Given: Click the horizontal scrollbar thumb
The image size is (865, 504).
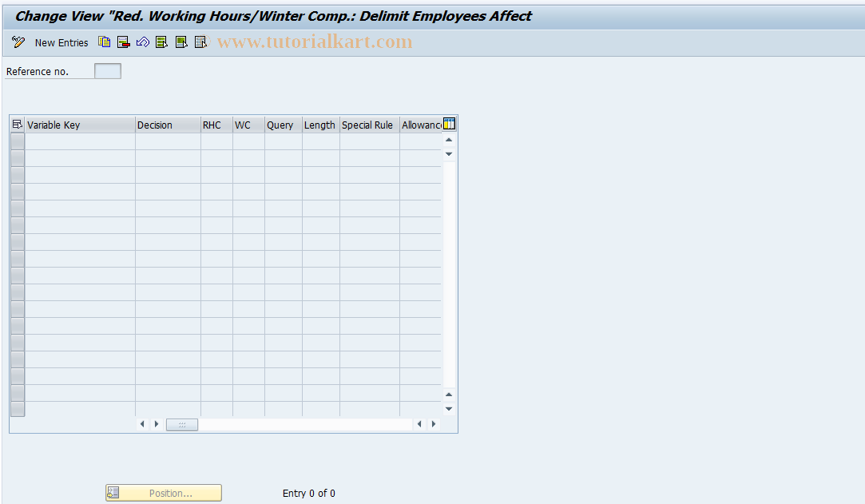Looking at the screenshot, I should pos(182,424).
